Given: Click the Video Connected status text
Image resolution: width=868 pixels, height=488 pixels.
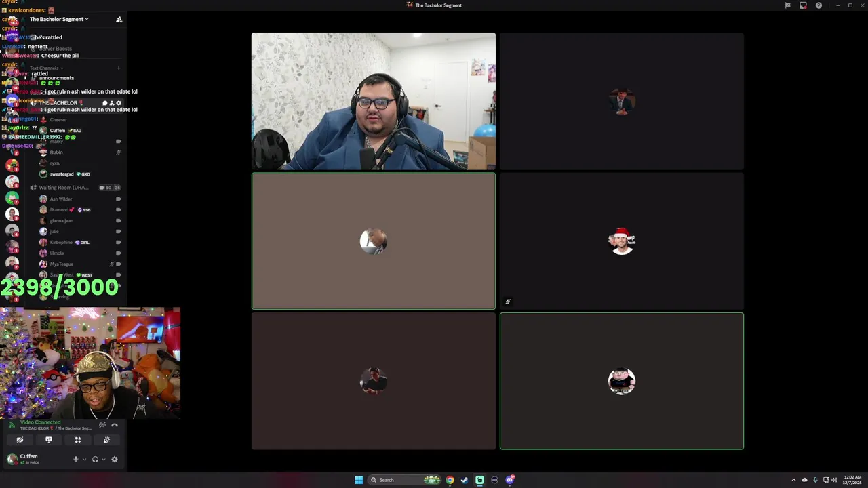Looking at the screenshot, I should click(x=40, y=422).
